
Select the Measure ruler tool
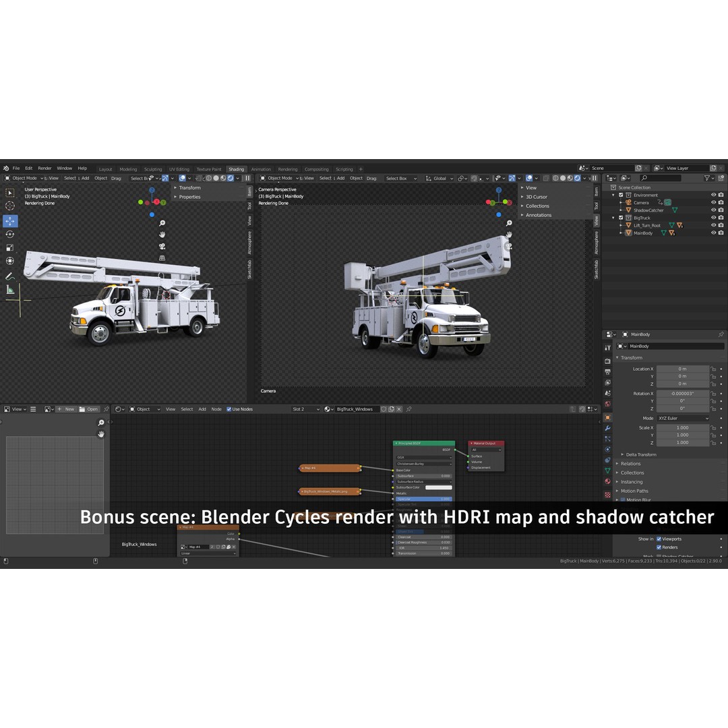[x=9, y=290]
